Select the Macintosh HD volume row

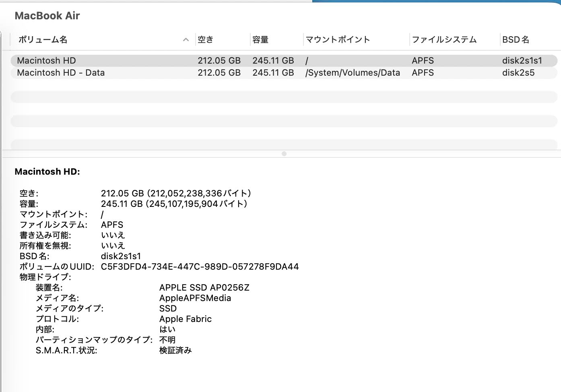point(284,60)
